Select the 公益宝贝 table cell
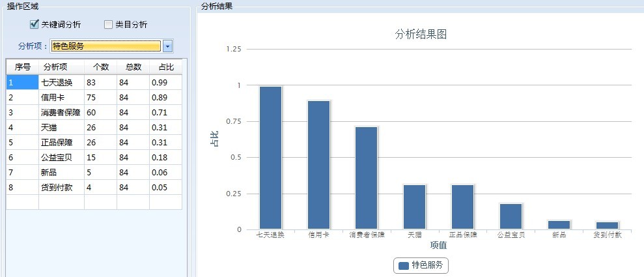 click(62, 158)
